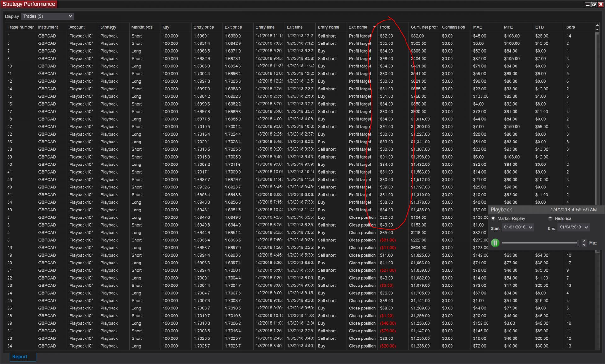Select the Market Replay radio button

[x=493, y=218]
